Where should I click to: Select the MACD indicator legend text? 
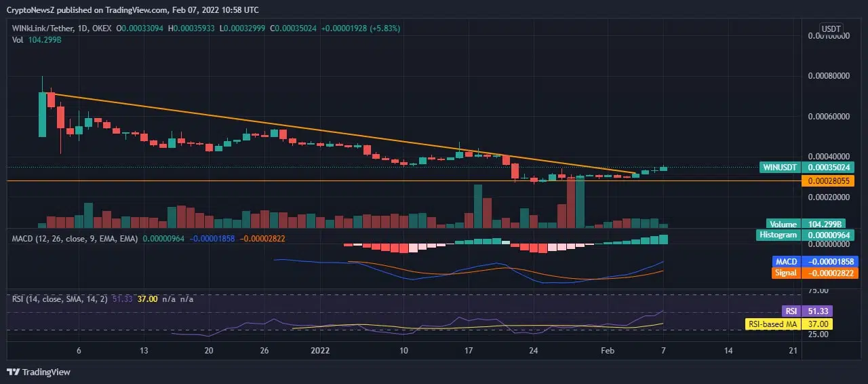click(75, 239)
